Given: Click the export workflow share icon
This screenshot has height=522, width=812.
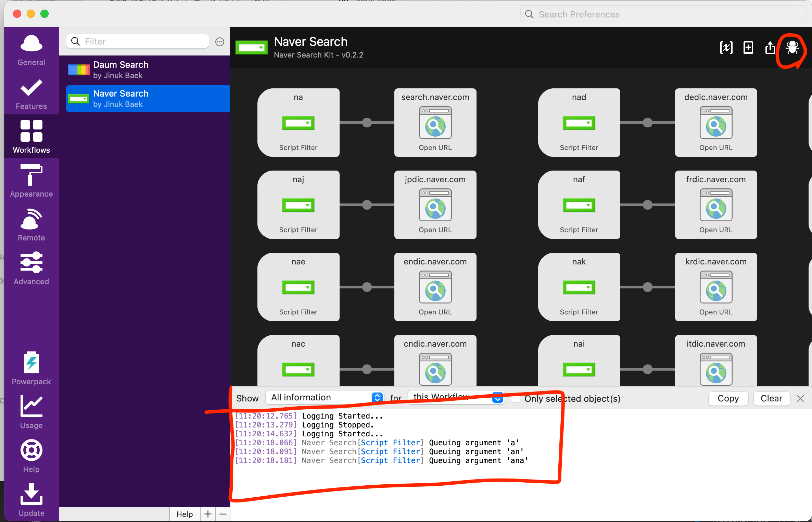Looking at the screenshot, I should (x=770, y=48).
